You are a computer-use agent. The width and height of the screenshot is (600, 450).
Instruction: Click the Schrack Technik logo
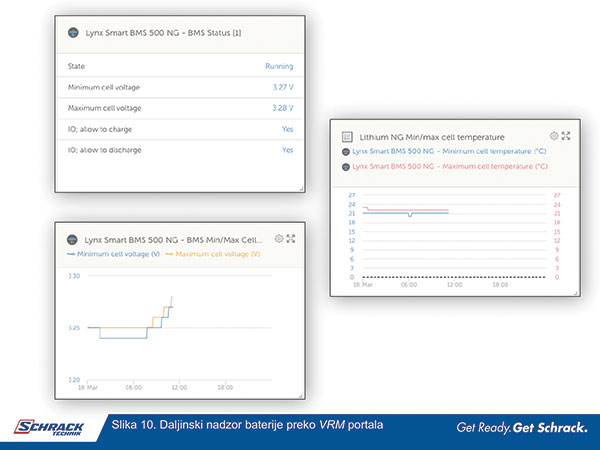(49, 427)
